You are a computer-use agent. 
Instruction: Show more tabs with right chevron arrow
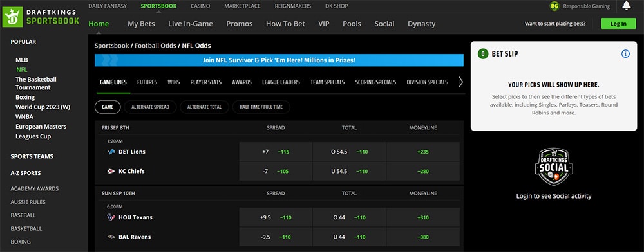click(x=460, y=82)
